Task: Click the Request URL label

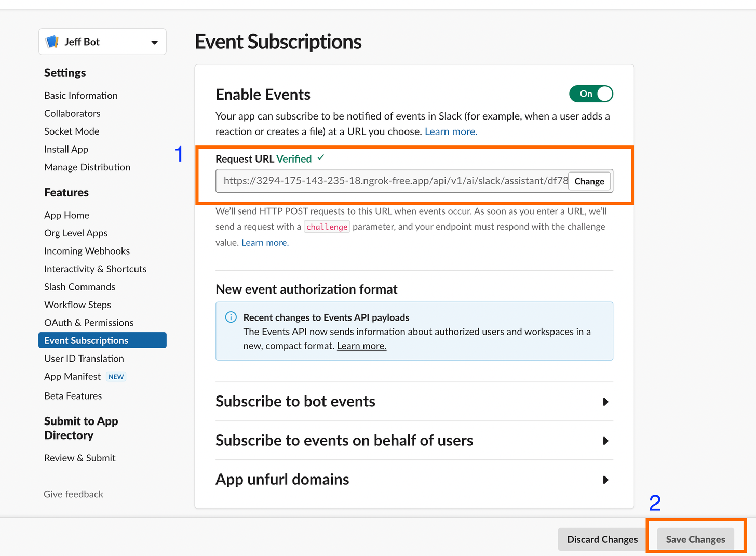Action: (x=245, y=159)
